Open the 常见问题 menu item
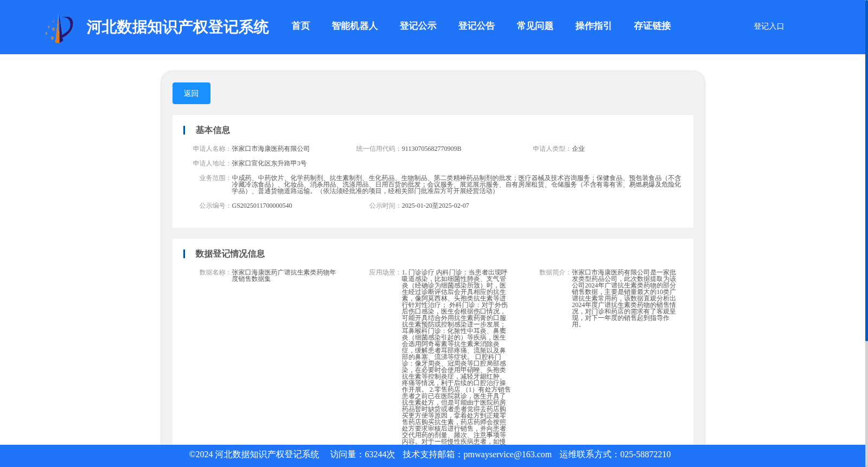Screen dimensions: 868x467 535,26
